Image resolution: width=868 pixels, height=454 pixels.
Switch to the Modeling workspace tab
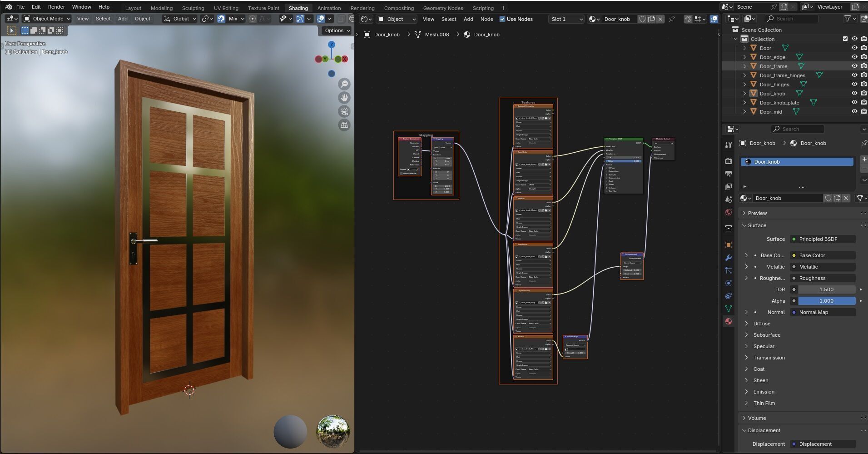coord(162,8)
